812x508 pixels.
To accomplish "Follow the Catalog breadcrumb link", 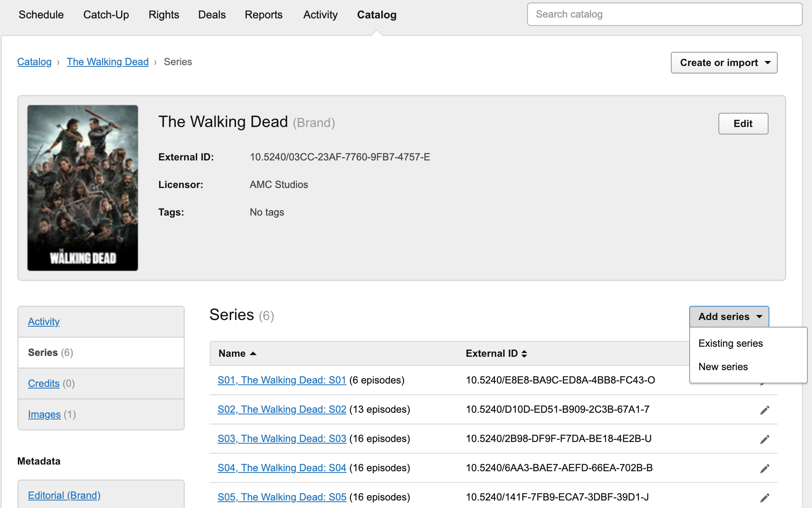I will click(x=34, y=62).
